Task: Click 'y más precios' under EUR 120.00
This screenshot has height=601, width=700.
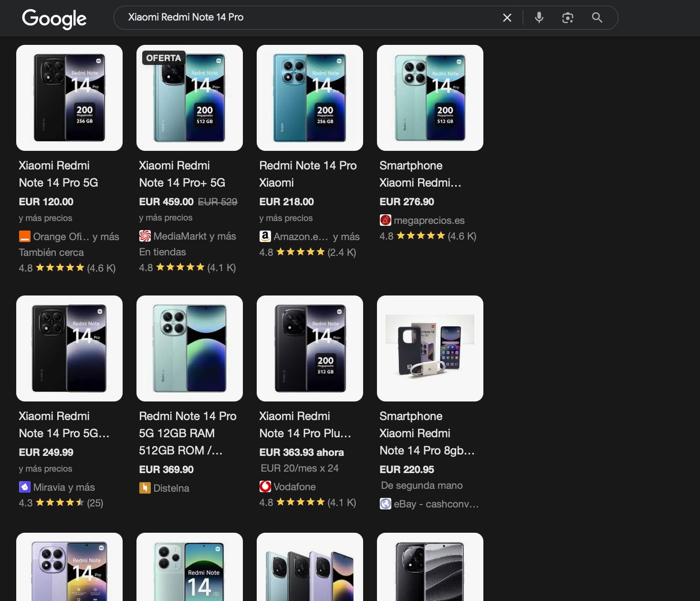Action: (x=45, y=218)
